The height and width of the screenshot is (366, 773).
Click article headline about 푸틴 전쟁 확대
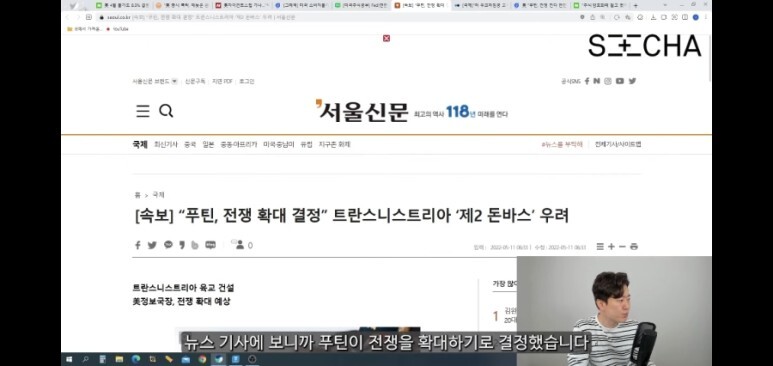pos(351,216)
